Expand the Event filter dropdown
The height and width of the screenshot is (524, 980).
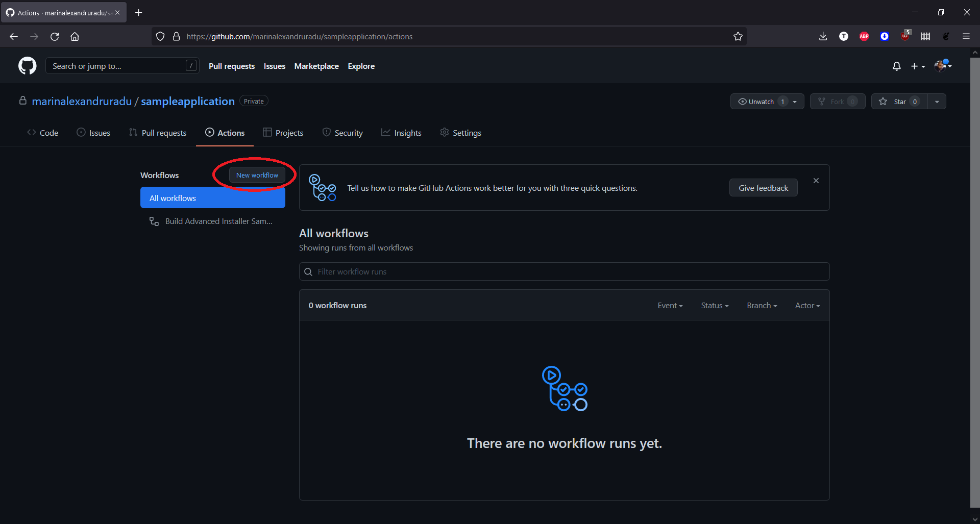(670, 305)
